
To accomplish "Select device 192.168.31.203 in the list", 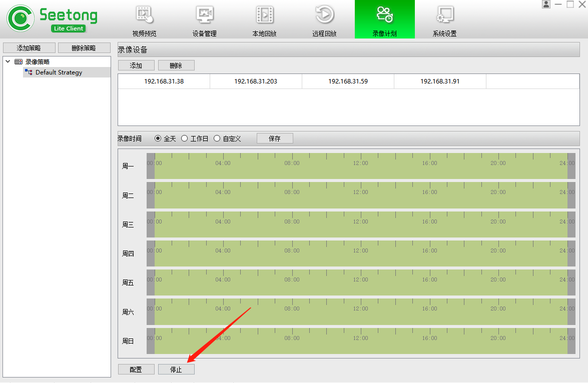I will 256,81.
